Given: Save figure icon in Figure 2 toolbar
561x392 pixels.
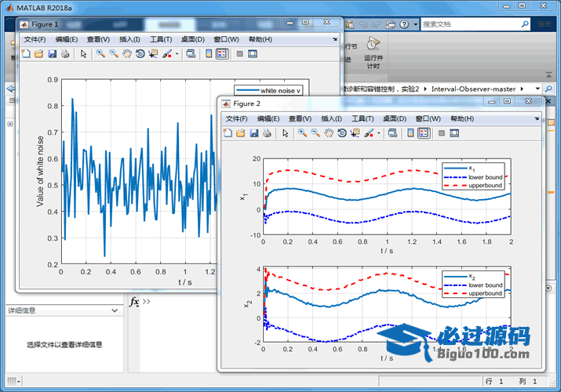Looking at the screenshot, I should click(x=254, y=133).
